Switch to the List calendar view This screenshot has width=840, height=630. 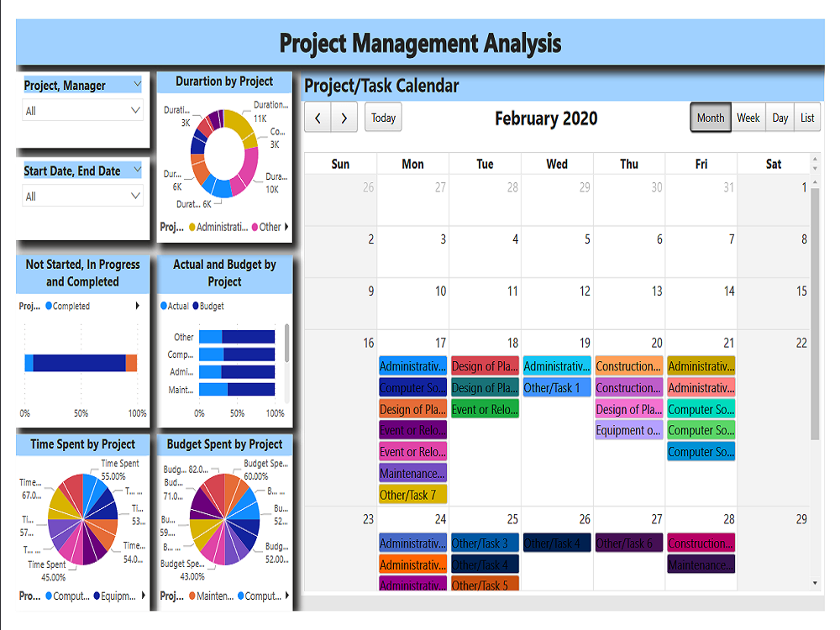[806, 118]
